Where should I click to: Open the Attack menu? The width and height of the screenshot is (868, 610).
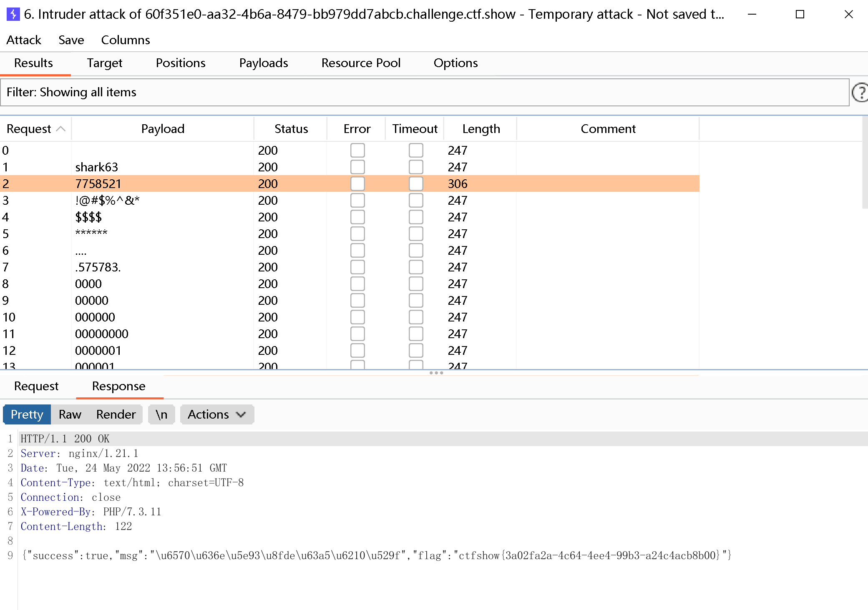[x=24, y=40]
